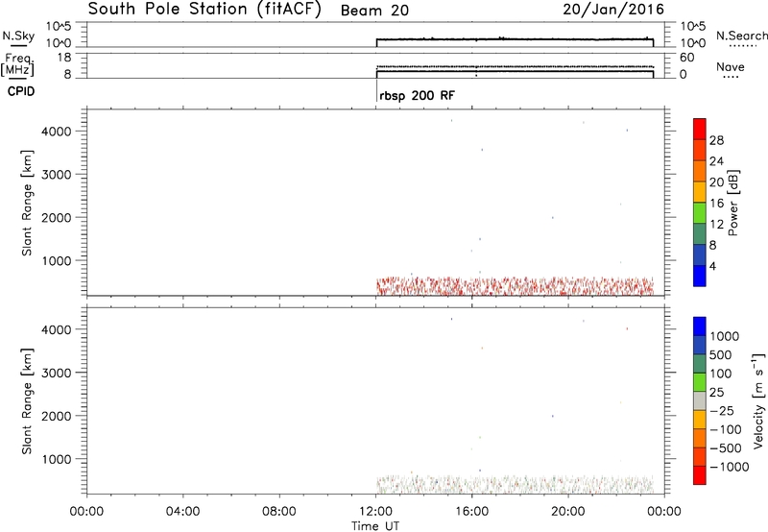Image resolution: width=768 pixels, height=532 pixels.
Task: Click the '1000' tick on Velocity colorbar
Action: point(725,336)
